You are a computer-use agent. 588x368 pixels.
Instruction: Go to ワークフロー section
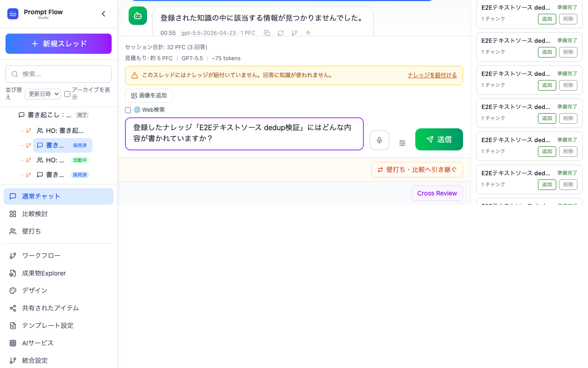58,256
